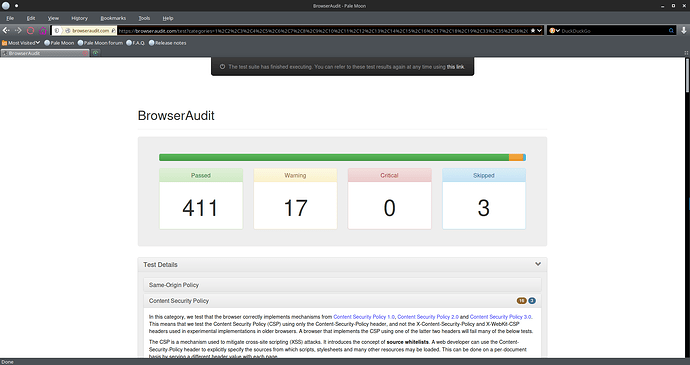Viewport: 690px width, 365px height.
Task: Go forward using the forward arrow button
Action: (18, 30)
